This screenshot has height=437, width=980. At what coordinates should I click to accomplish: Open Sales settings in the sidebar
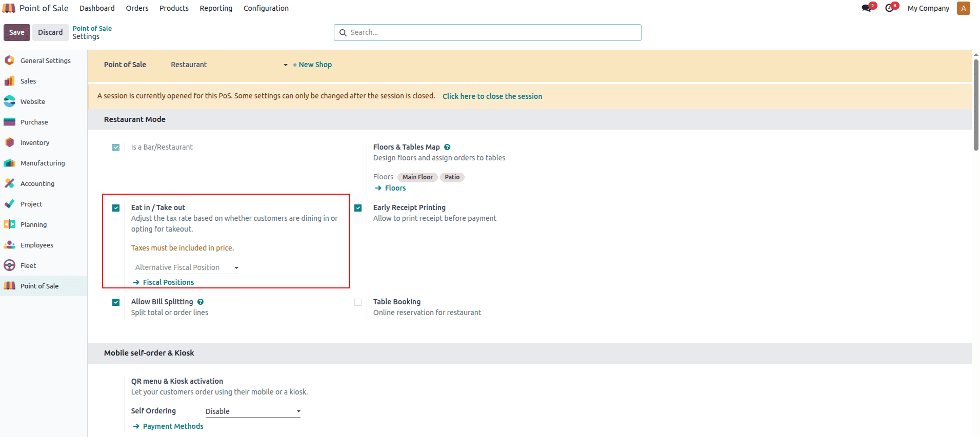point(44,81)
